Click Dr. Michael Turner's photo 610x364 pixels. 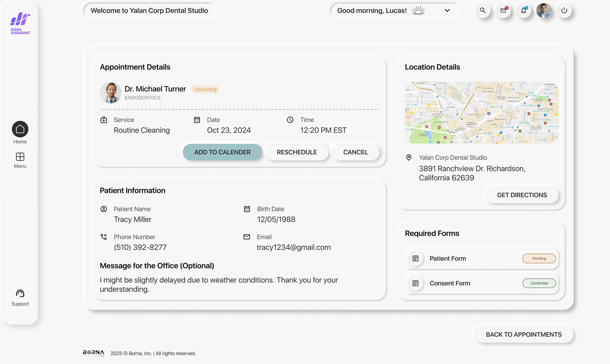[111, 92]
